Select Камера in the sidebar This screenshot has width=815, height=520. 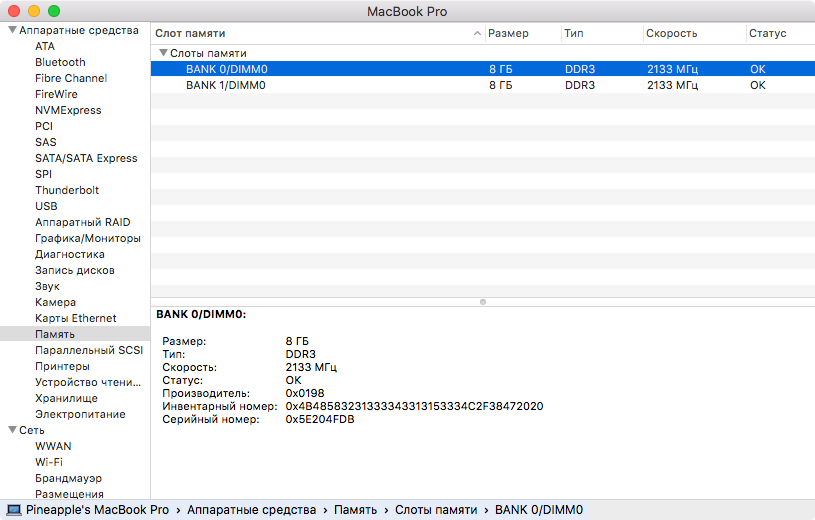[x=55, y=302]
